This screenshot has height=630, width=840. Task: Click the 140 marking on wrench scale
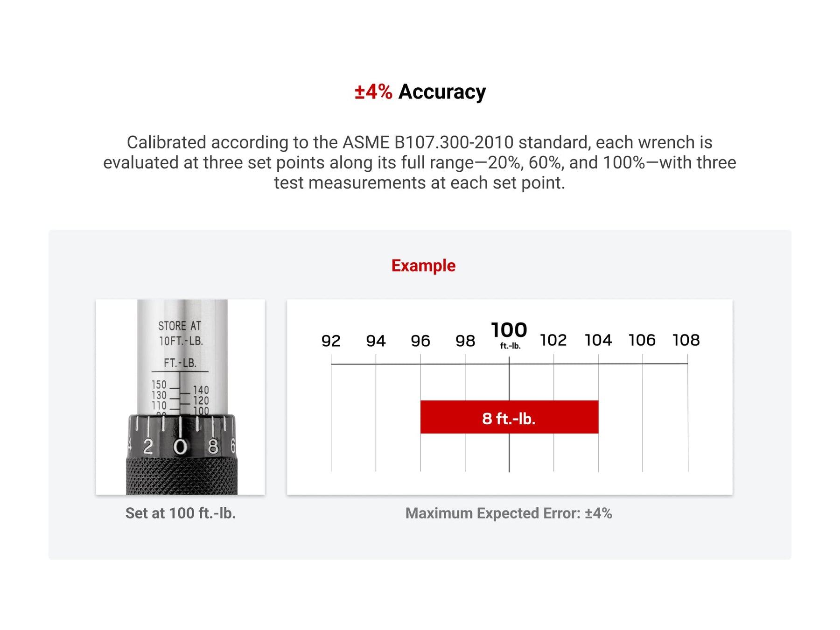[x=201, y=390]
